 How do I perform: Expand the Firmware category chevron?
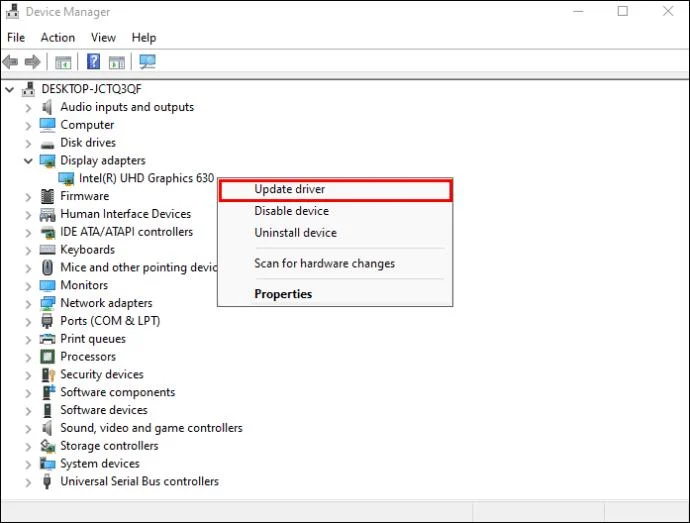pos(28,197)
